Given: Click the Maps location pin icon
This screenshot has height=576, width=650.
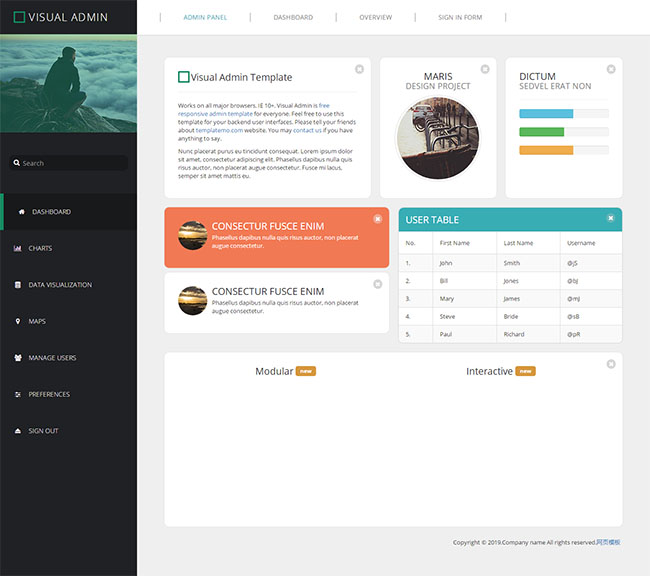Looking at the screenshot, I should click(x=18, y=321).
